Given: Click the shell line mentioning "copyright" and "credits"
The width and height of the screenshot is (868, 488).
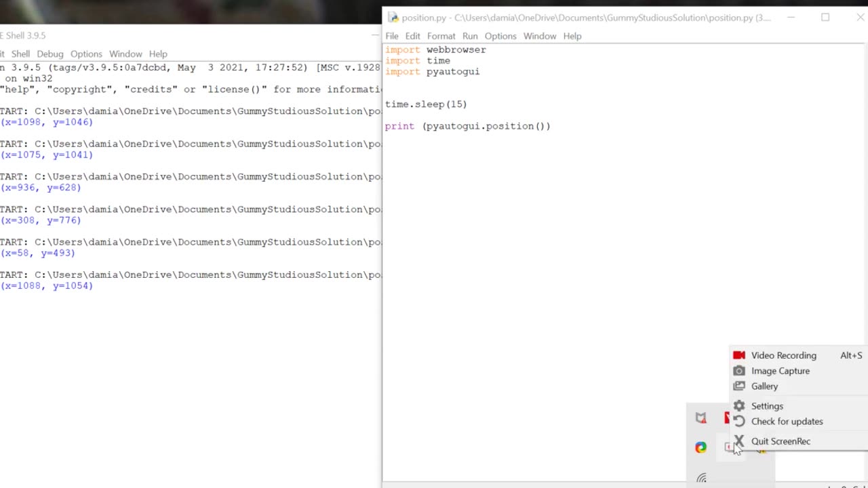Looking at the screenshot, I should point(191,89).
